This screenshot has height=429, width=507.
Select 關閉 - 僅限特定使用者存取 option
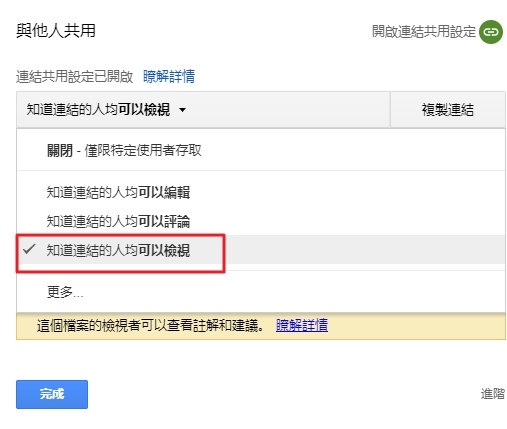tap(261, 150)
